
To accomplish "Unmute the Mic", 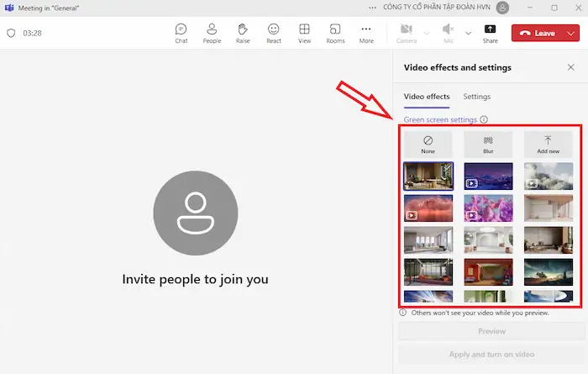I will tap(449, 33).
